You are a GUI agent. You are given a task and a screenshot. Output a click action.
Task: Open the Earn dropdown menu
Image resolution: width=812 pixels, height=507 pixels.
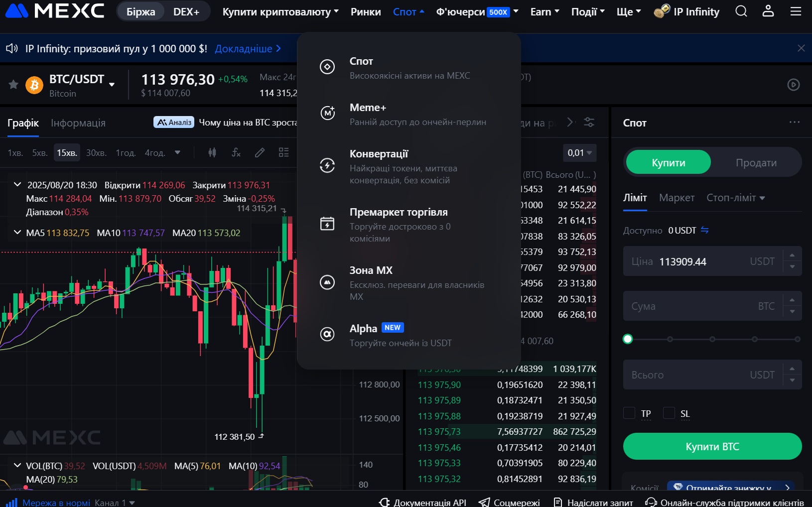point(545,11)
